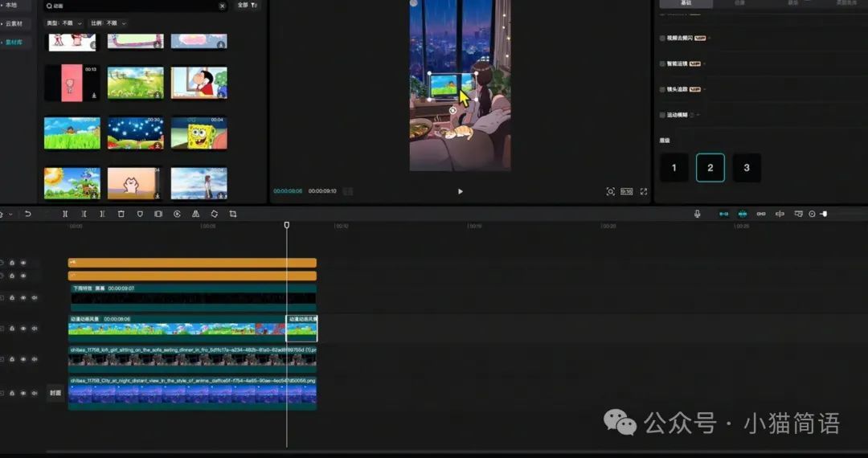Select layer level 2
The height and width of the screenshot is (458, 868).
pos(710,168)
